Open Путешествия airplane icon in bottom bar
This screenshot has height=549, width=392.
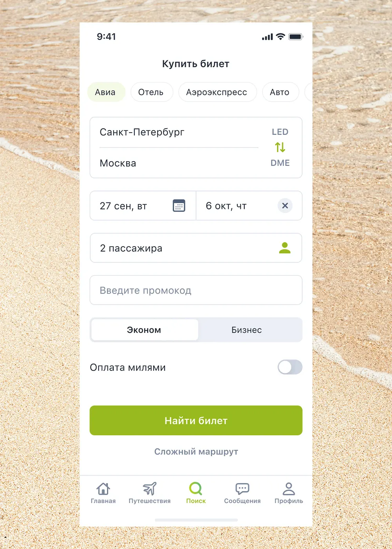click(x=149, y=489)
